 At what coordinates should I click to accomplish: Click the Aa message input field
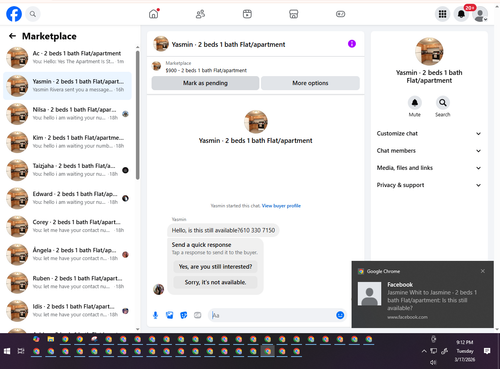pyautogui.click(x=272, y=315)
